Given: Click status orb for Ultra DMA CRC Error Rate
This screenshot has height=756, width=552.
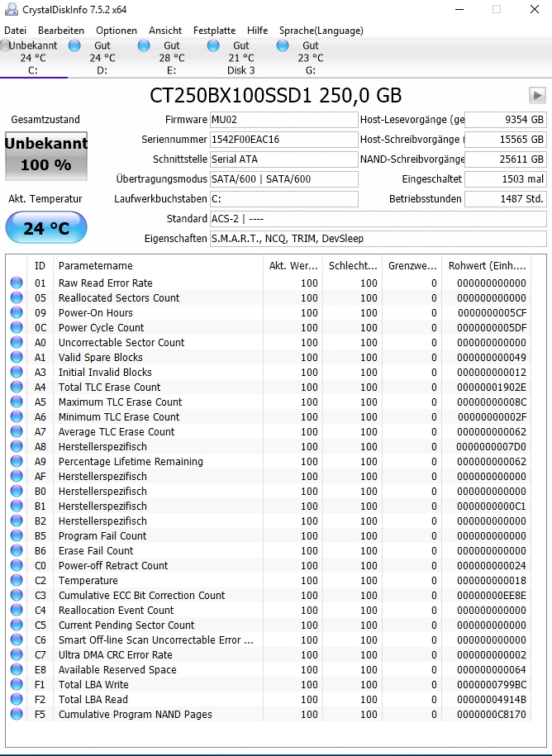Looking at the screenshot, I should (17, 654).
